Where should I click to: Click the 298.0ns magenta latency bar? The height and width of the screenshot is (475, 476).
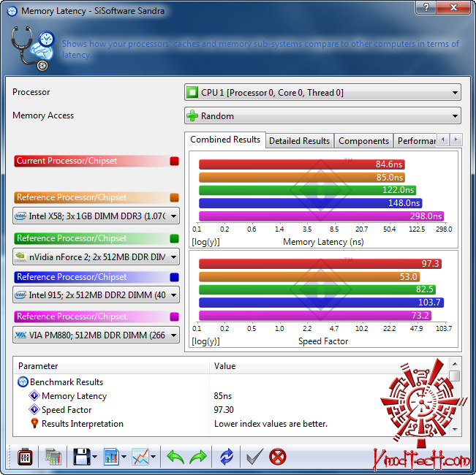321,216
